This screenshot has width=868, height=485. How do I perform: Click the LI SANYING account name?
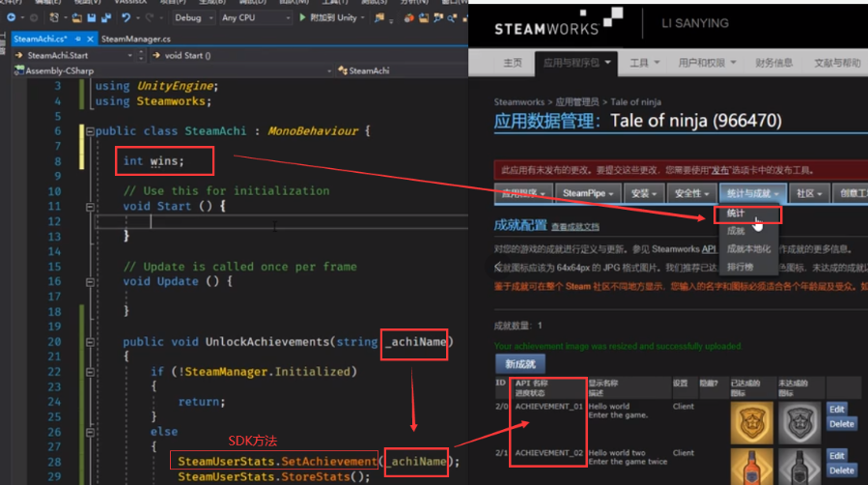[x=695, y=23]
